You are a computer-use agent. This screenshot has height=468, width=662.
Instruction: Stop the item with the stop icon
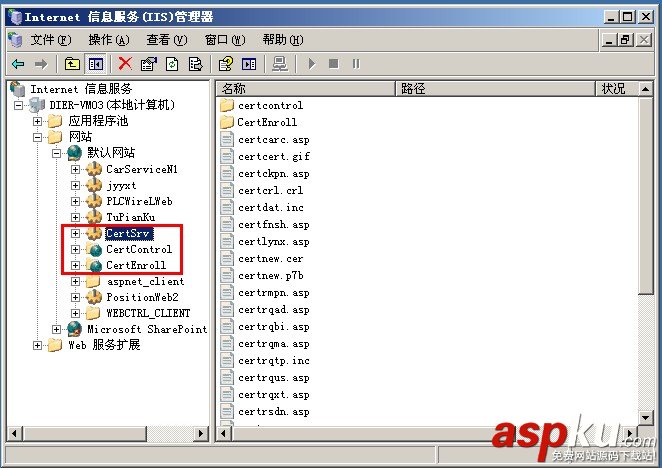334,64
